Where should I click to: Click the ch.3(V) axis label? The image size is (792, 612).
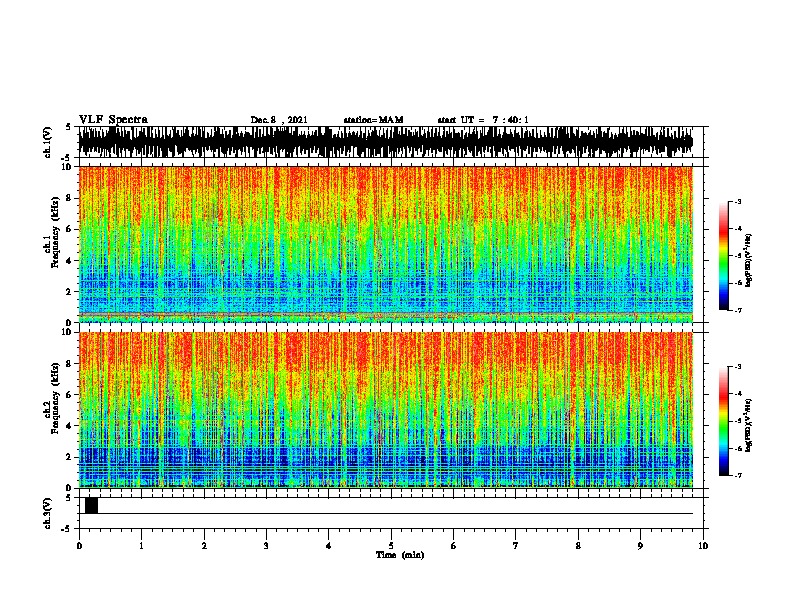(47, 513)
